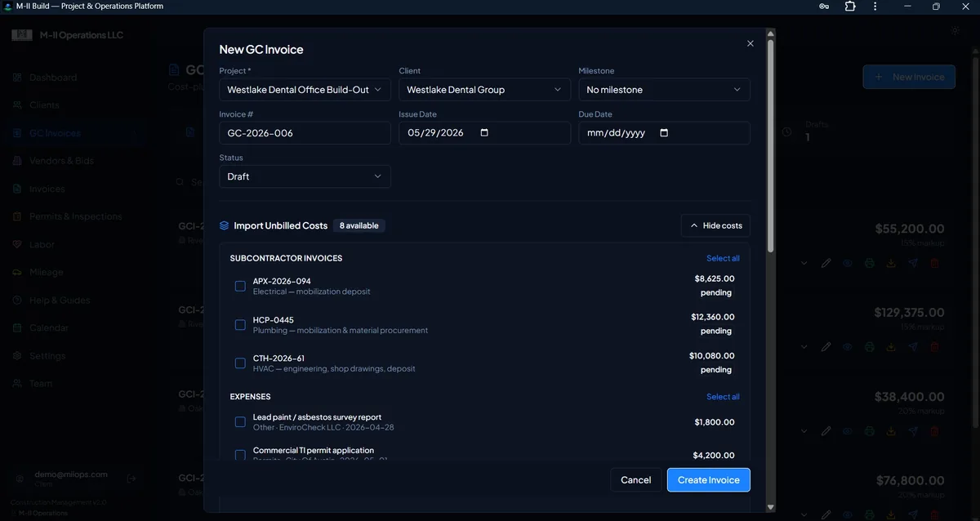Screen dimensions: 980x521
Task: Click the download icon for the $38,400.00 invoice
Action: click(891, 431)
